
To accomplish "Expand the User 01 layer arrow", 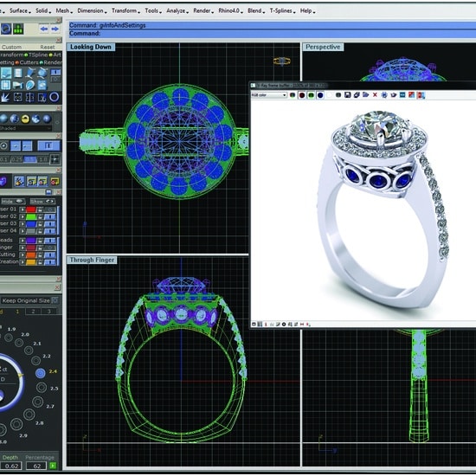I will tap(23, 209).
